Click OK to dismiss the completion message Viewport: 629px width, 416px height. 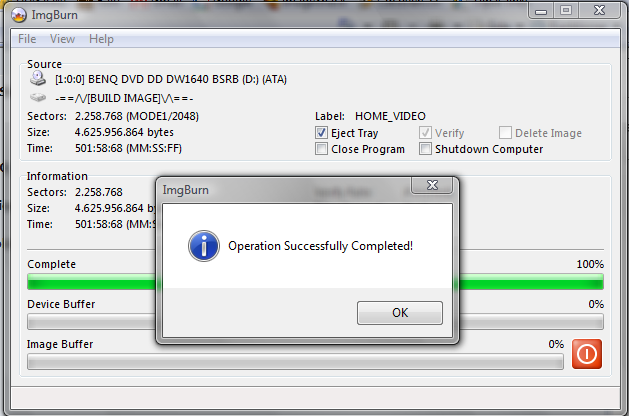(400, 313)
